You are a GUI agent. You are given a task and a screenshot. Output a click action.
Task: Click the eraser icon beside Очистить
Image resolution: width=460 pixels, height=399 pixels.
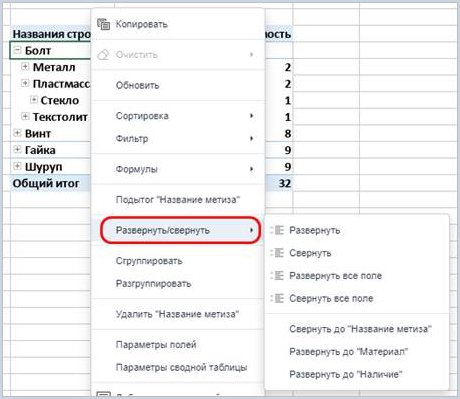(103, 55)
